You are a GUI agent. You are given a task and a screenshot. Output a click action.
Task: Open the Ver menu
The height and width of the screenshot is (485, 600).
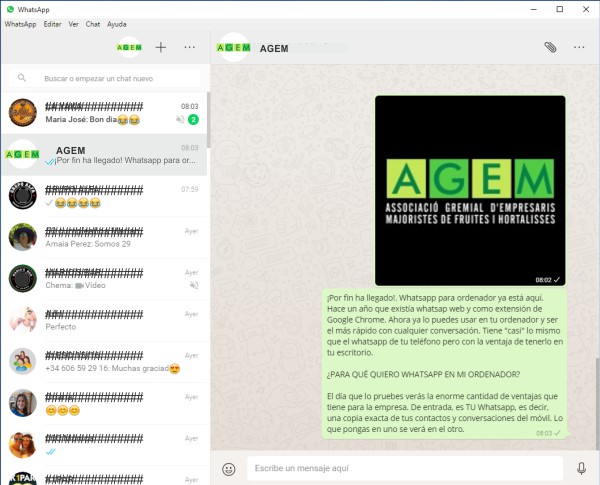tap(73, 24)
